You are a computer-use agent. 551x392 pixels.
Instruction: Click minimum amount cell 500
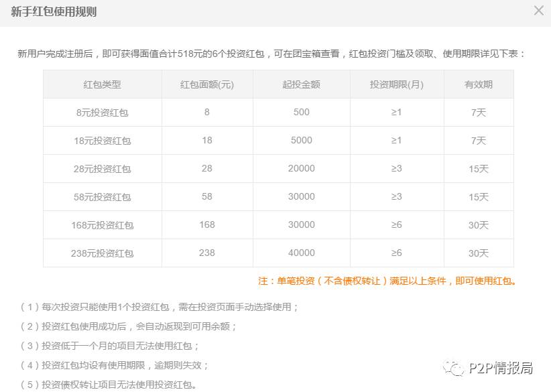[x=302, y=112]
